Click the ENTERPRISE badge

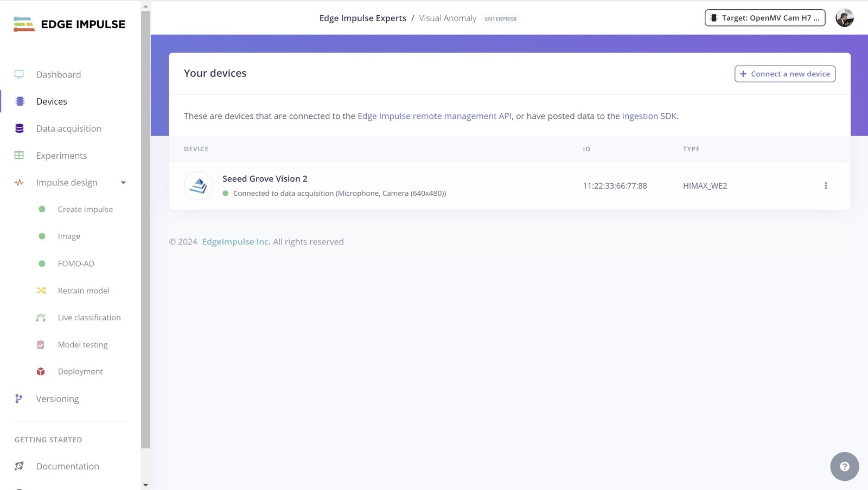(501, 19)
